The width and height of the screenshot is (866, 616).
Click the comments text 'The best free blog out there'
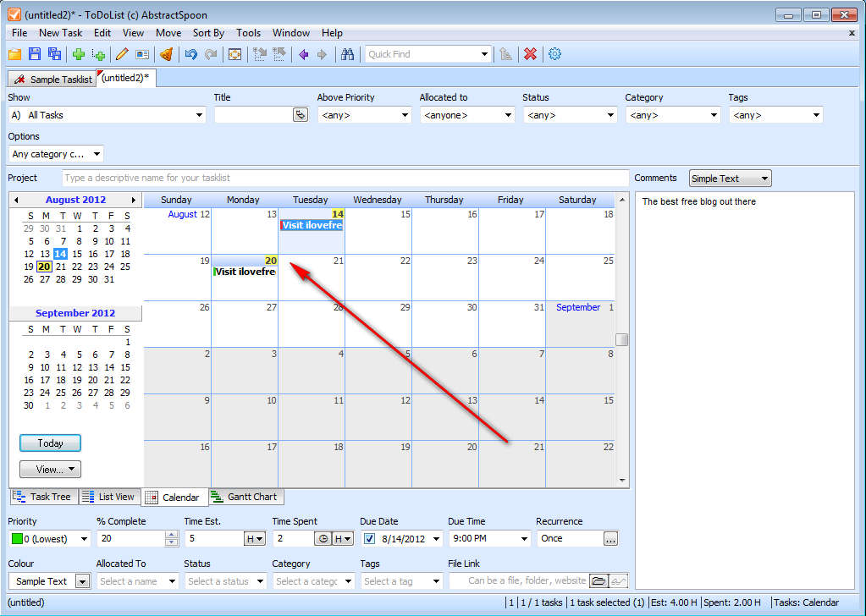point(698,201)
